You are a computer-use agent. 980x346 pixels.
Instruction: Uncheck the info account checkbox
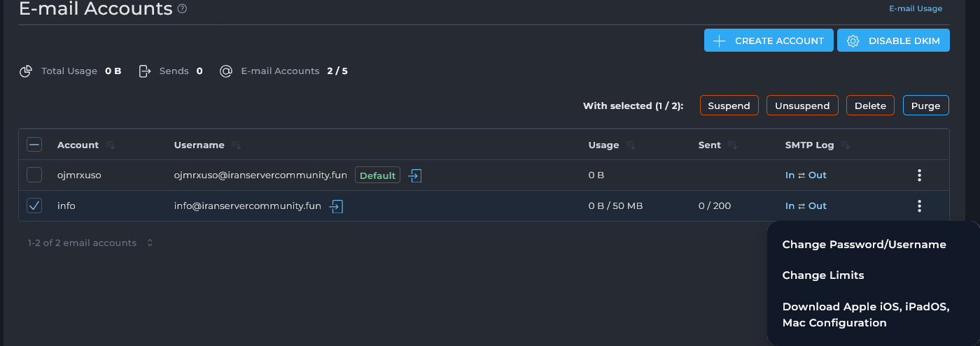[x=34, y=206]
